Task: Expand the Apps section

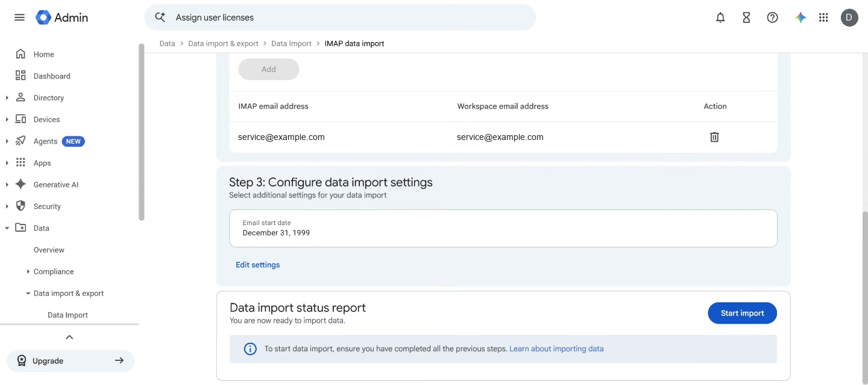Action: [x=7, y=163]
